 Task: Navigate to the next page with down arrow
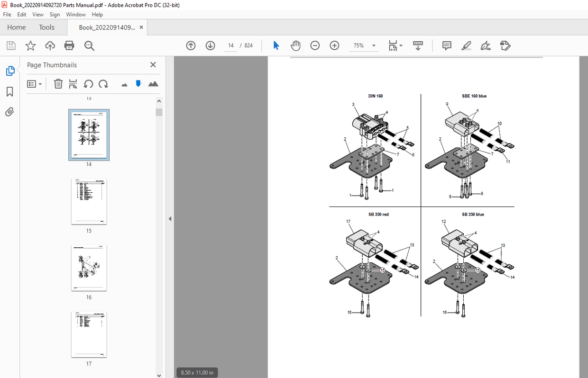tap(210, 45)
